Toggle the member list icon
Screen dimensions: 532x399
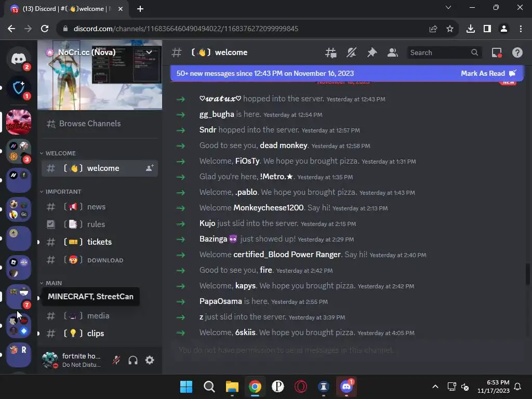393,52
